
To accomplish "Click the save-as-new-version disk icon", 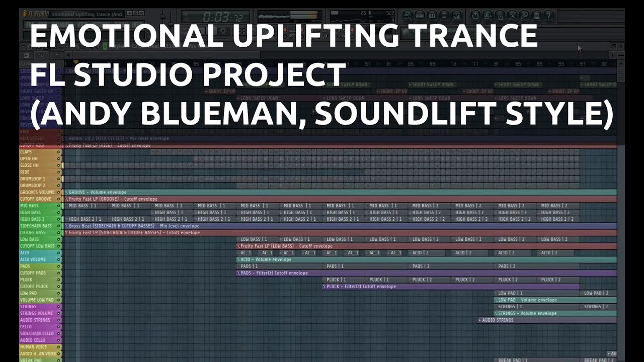I will point(488,16).
